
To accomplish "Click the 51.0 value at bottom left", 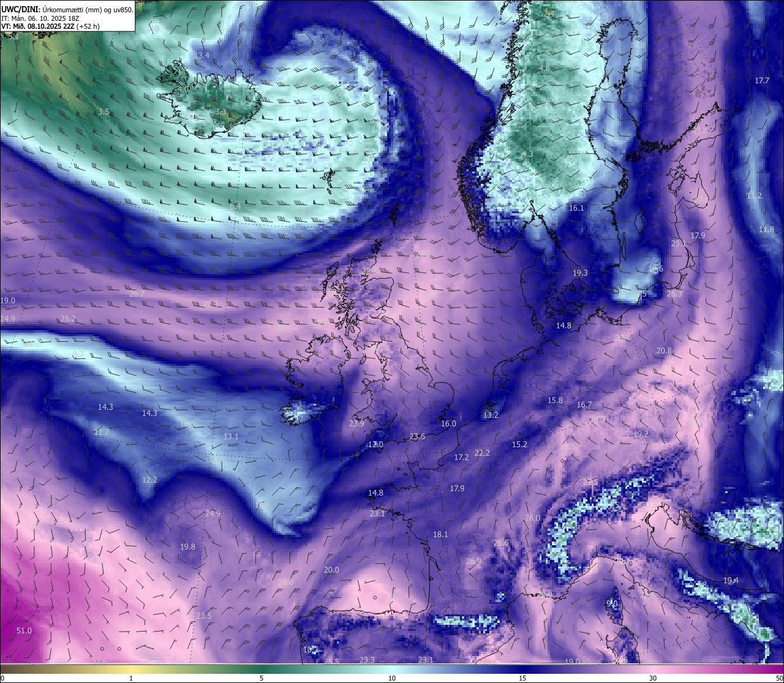I will point(24,631).
